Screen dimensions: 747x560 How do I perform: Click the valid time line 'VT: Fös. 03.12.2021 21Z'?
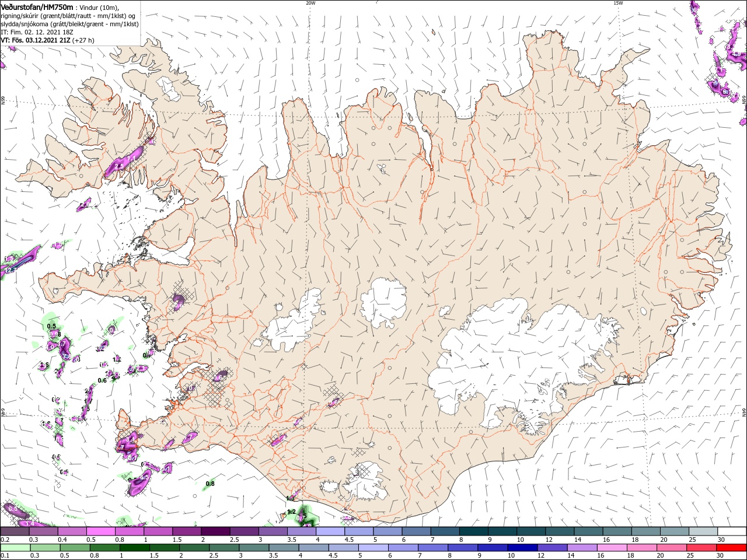click(35, 40)
